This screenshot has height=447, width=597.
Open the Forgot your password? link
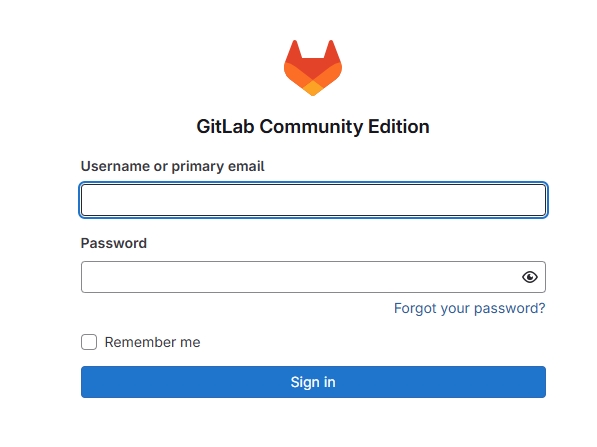point(469,308)
